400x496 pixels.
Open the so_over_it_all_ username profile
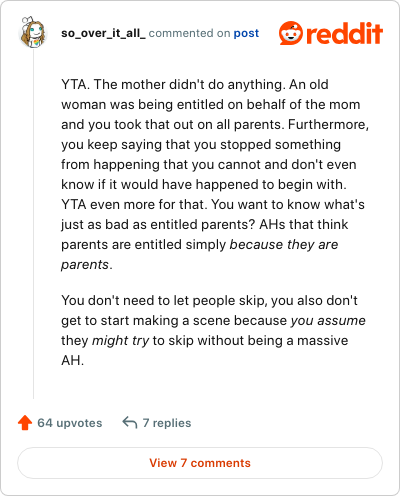[103, 33]
